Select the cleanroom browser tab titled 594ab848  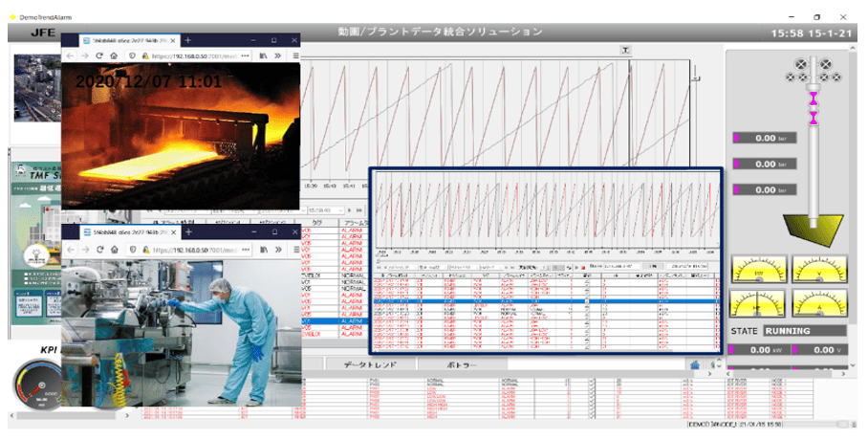[130, 232]
